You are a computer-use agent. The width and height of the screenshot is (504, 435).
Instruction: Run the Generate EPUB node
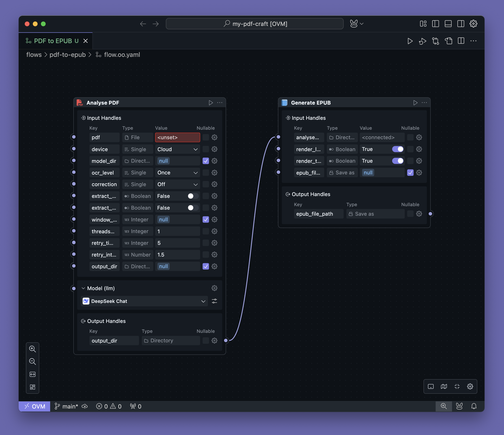415,103
